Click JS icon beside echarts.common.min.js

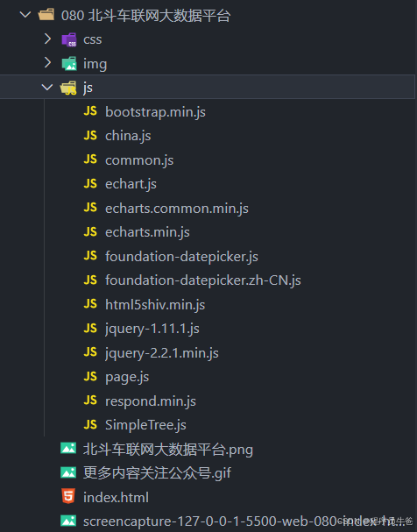(x=90, y=208)
